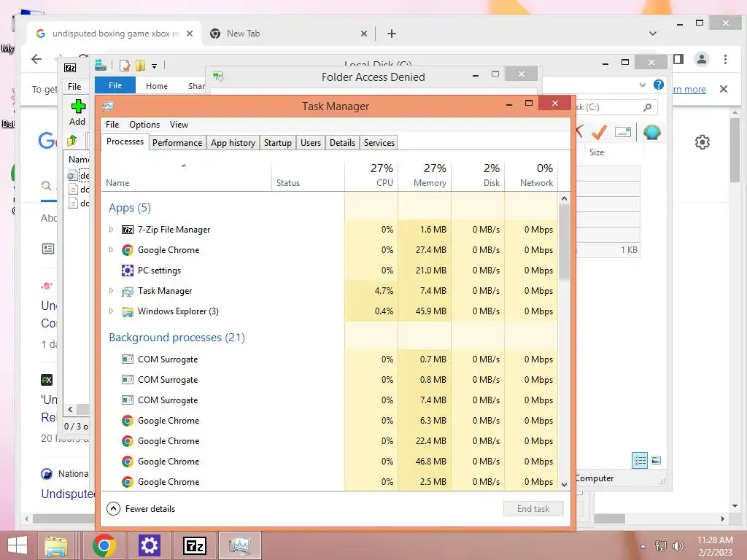Expand the Google Chrome app process row

click(111, 250)
